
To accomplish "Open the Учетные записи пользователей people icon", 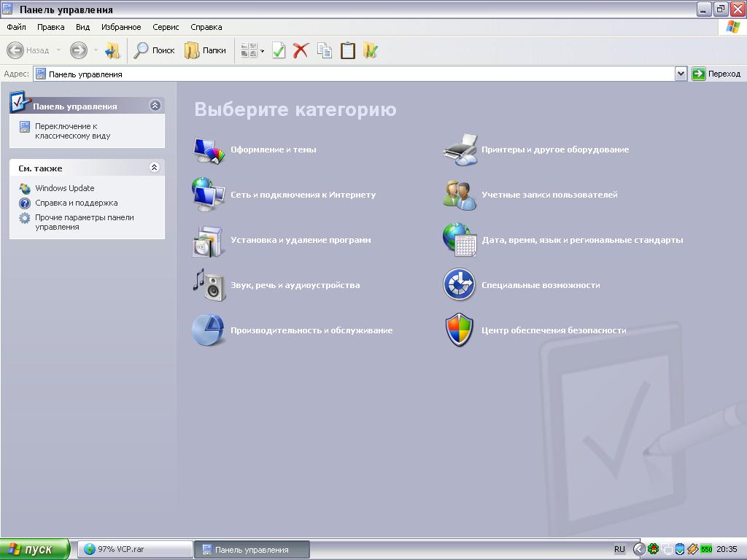I will click(460, 195).
